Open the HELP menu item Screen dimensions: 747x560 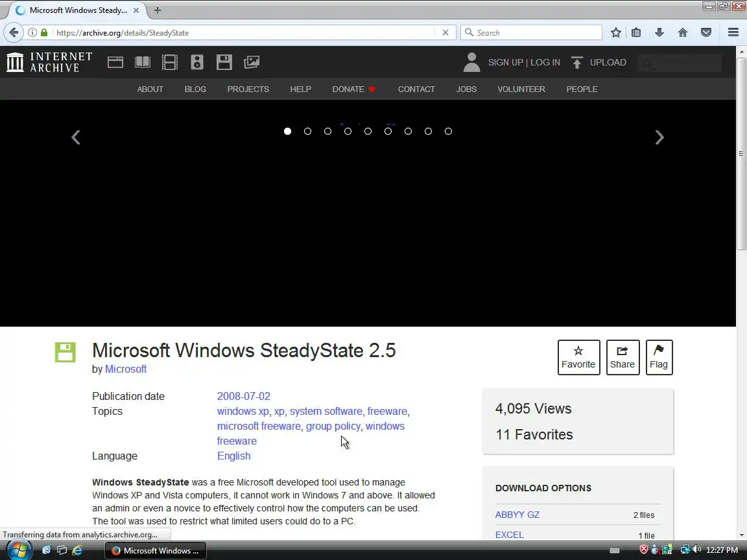pyautogui.click(x=301, y=89)
